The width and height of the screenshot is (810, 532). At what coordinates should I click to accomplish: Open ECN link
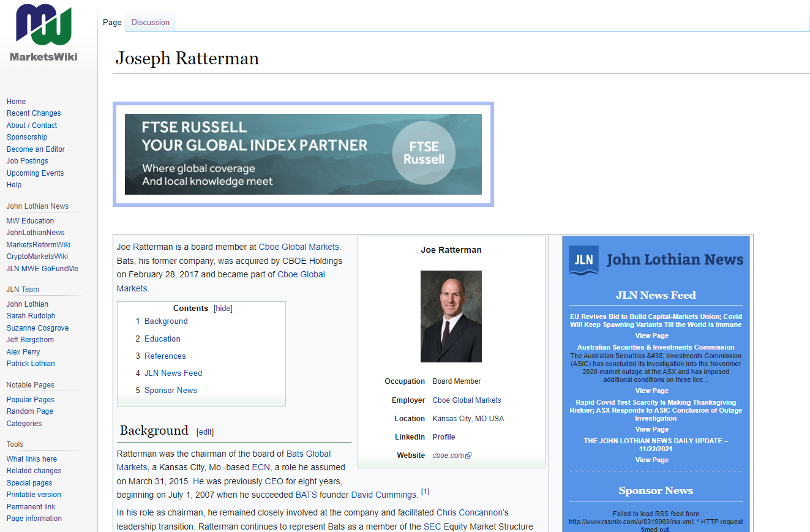pos(261,467)
